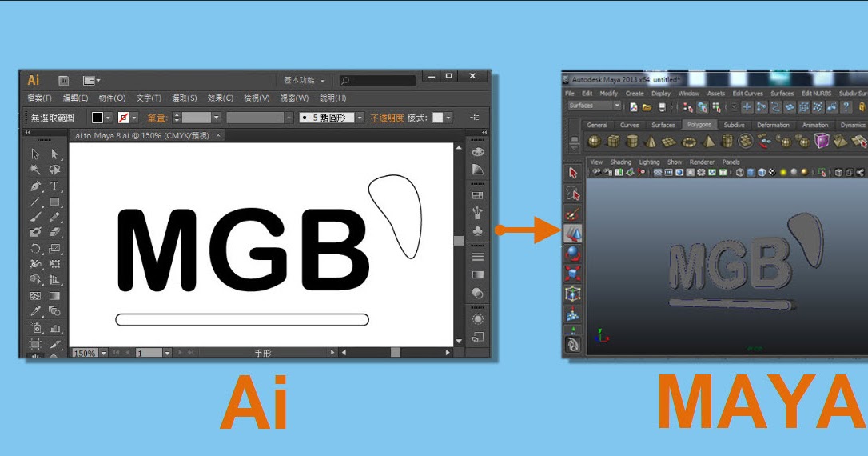Create a polygon torus from Maya shelf
Viewport: 868px width, 456px height.
689,142
